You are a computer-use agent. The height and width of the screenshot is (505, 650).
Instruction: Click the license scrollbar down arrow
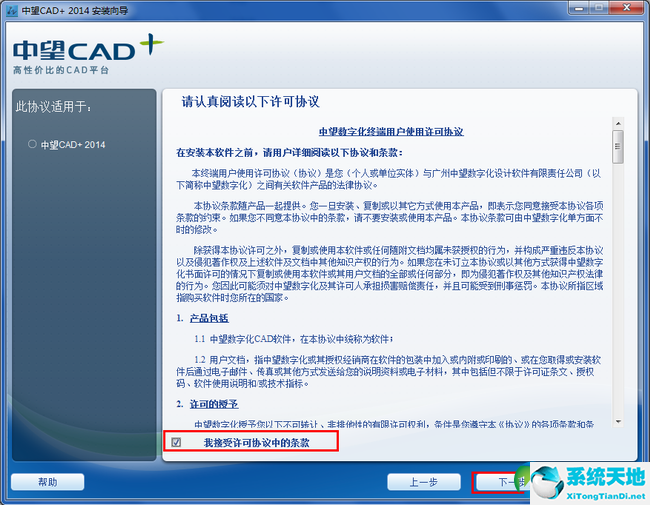pyautogui.click(x=618, y=421)
